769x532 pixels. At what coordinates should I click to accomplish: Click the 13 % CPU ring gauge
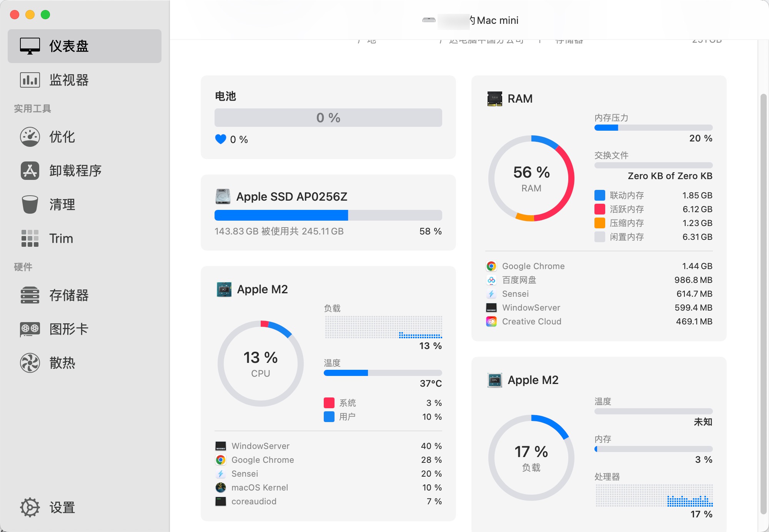pyautogui.click(x=261, y=364)
